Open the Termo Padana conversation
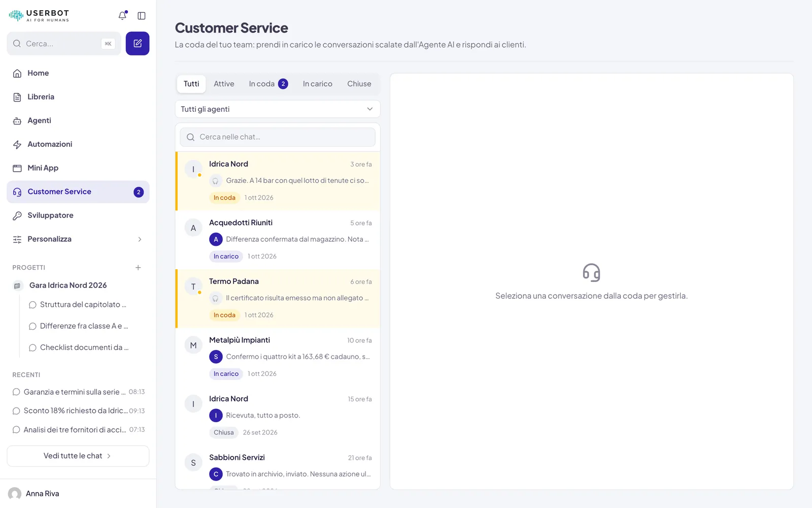812x508 pixels. pyautogui.click(x=278, y=299)
